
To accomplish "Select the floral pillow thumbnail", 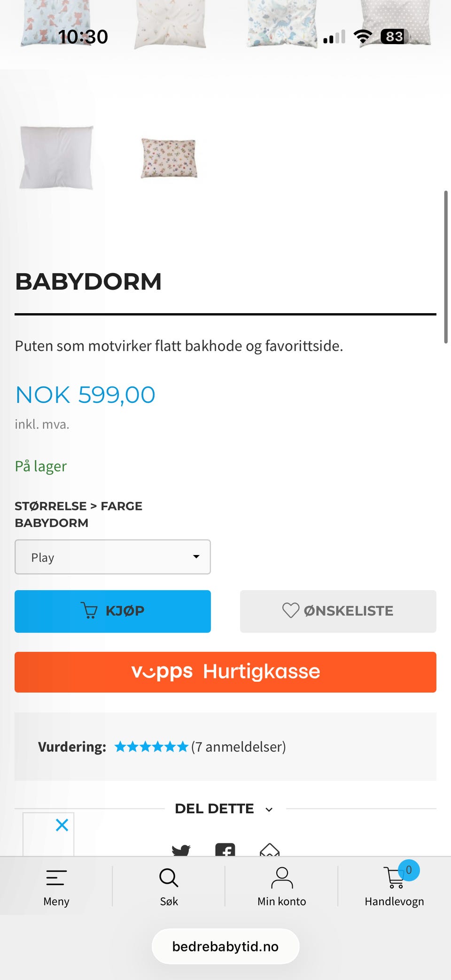I will pos(169,158).
